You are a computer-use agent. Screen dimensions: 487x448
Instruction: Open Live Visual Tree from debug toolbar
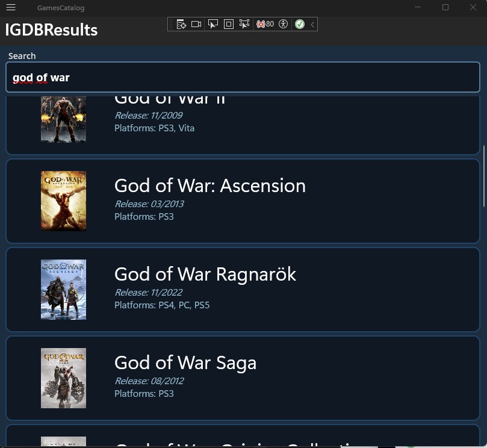tap(181, 24)
